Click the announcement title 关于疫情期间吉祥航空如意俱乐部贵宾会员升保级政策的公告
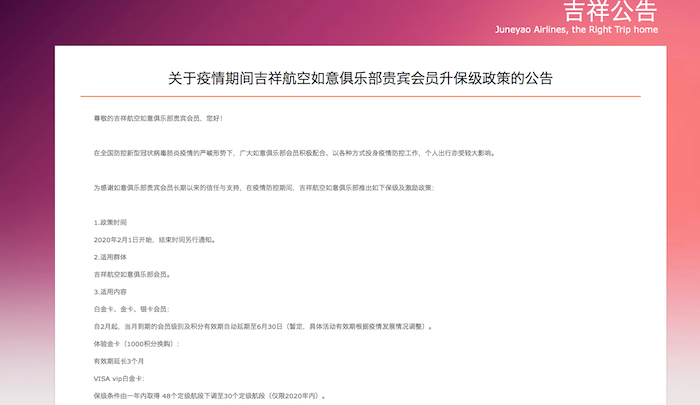Image resolution: width=700 pixels, height=405 pixels. pyautogui.click(x=361, y=78)
